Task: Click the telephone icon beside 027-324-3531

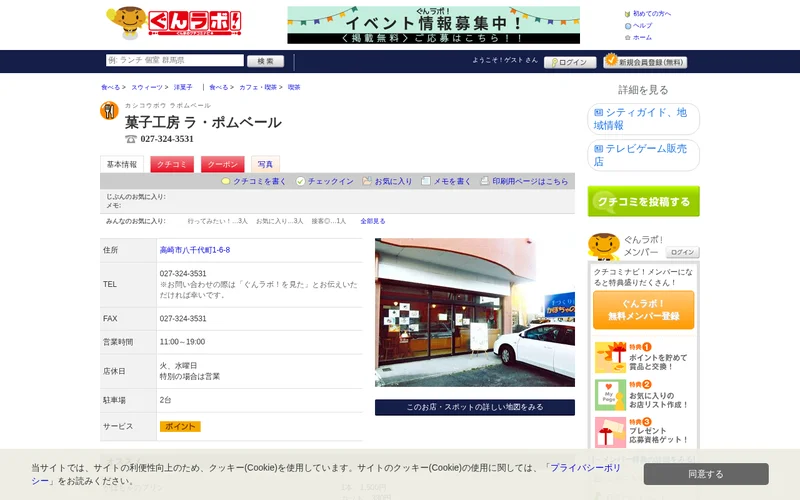Action: [131, 139]
